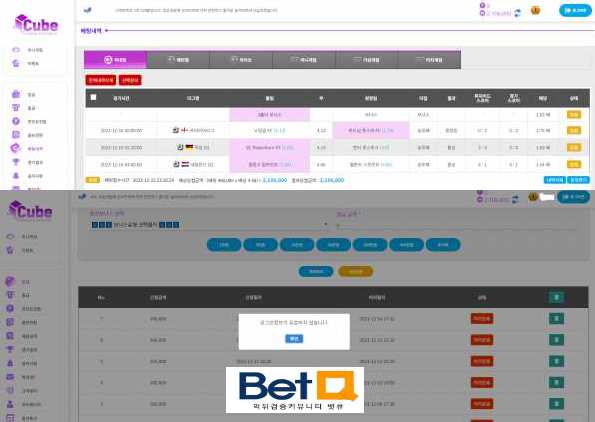Select the purple soccer-ball tab
Screen dimensions: 595x422
[x=115, y=60]
